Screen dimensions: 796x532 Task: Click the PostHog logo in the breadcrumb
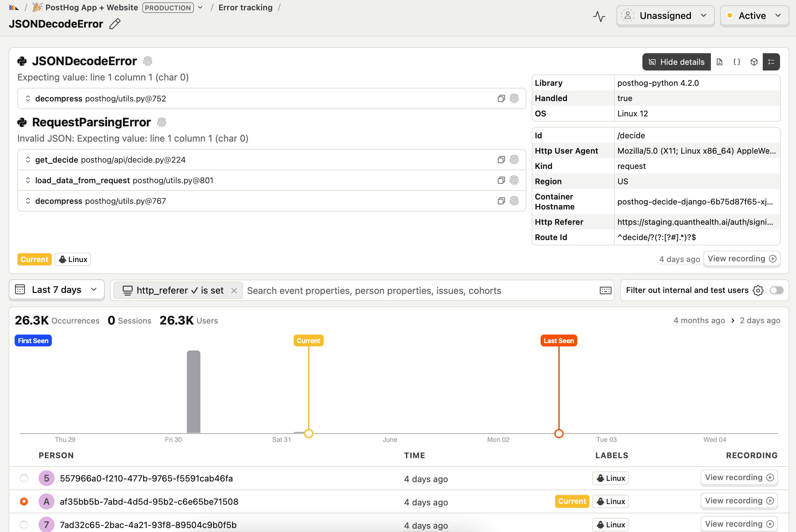tap(14, 7)
